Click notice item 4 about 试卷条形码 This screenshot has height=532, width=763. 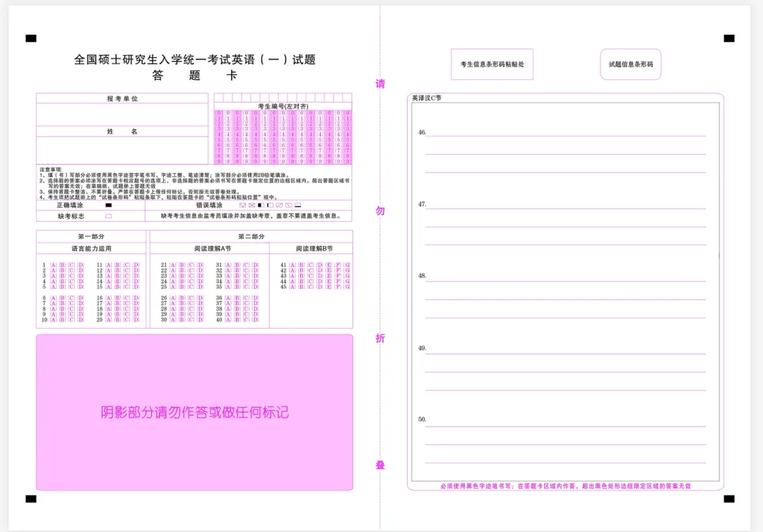click(159, 197)
